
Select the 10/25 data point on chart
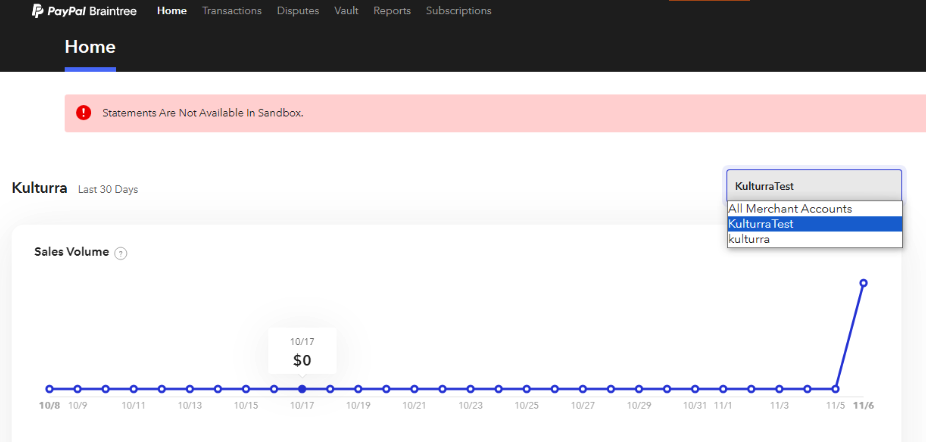(x=526, y=389)
